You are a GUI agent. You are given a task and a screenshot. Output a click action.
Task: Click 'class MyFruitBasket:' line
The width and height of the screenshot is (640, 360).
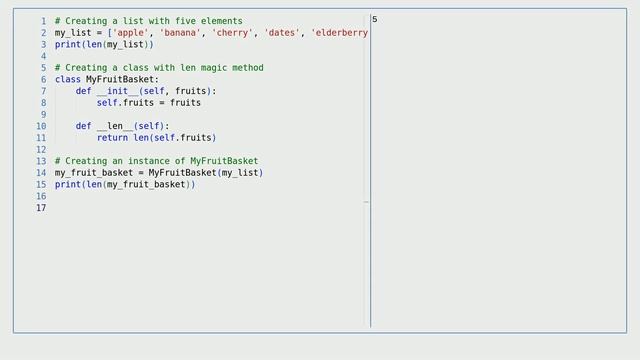(x=107, y=79)
